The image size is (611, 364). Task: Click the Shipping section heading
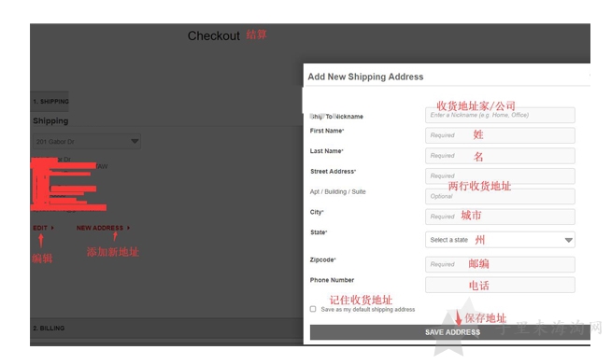(x=50, y=121)
